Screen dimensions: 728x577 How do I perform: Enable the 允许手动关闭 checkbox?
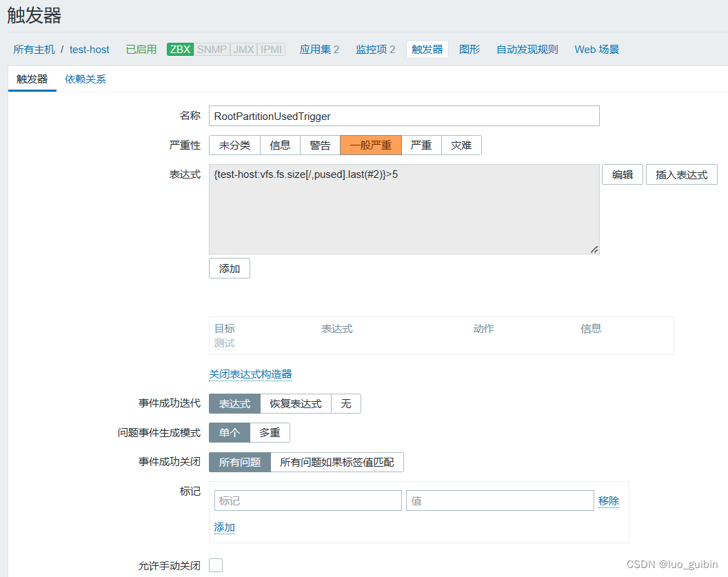click(x=216, y=565)
